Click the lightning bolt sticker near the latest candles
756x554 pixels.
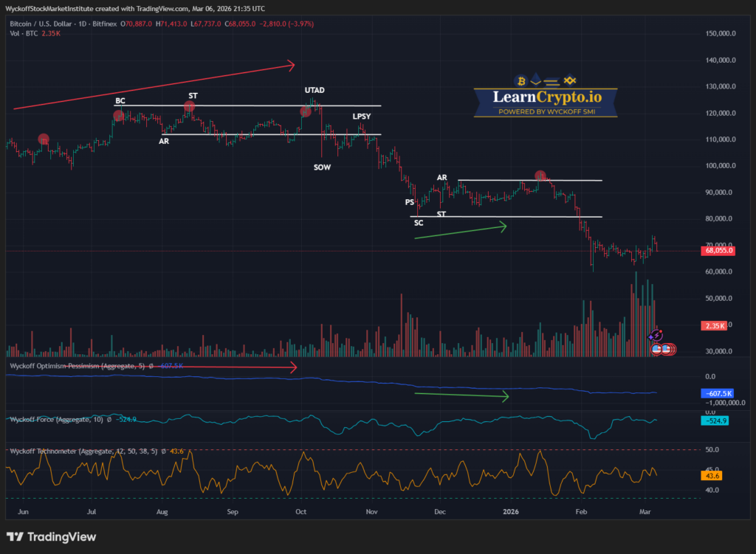pos(656,336)
